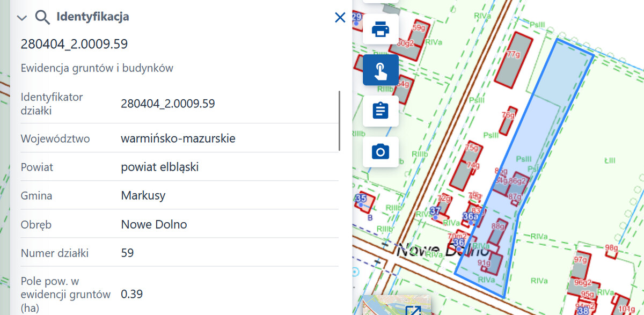
Task: Click the magnifier icon beside Identyfikacja
Action: tap(42, 17)
